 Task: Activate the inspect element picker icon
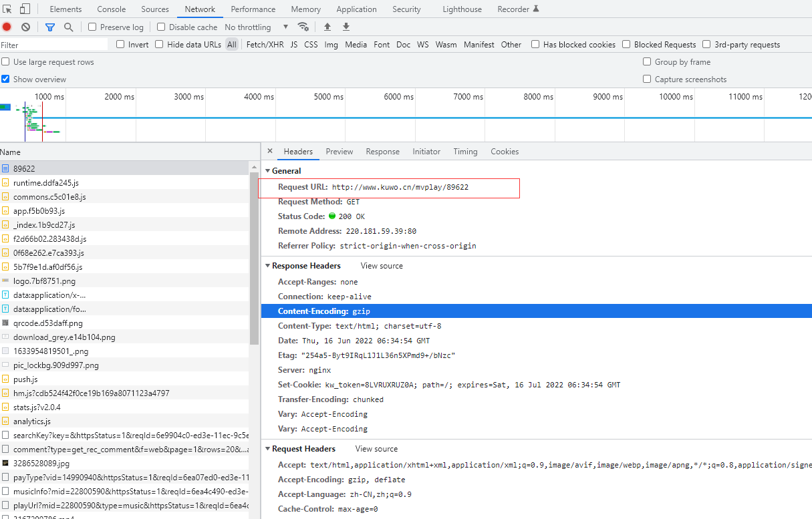(8, 9)
